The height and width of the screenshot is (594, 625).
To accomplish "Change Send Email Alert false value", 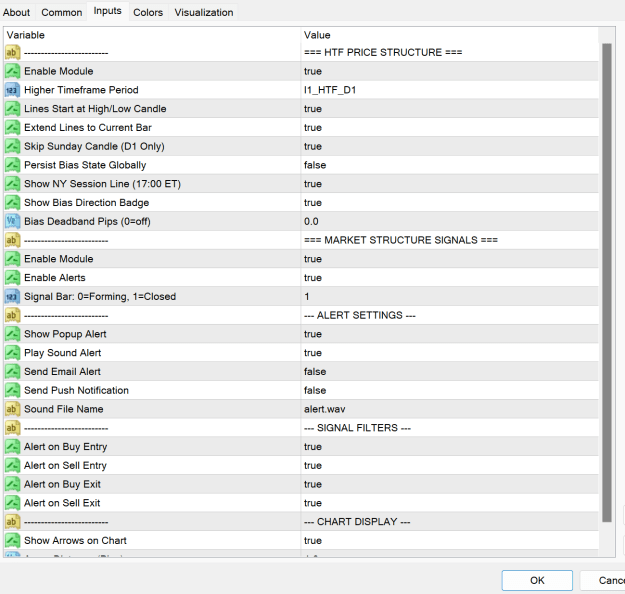I will pos(450,372).
